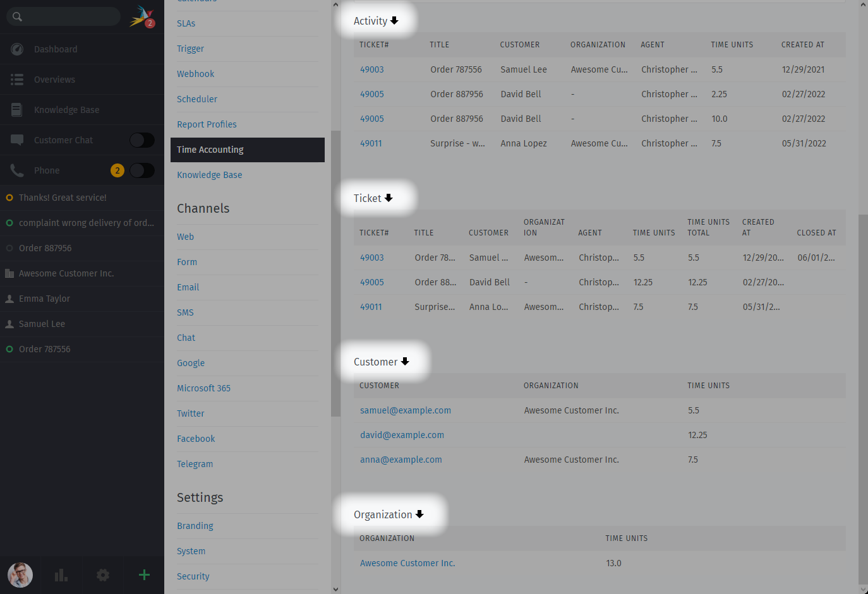Open System settings
Viewport: 868px width, 594px height.
coord(191,551)
